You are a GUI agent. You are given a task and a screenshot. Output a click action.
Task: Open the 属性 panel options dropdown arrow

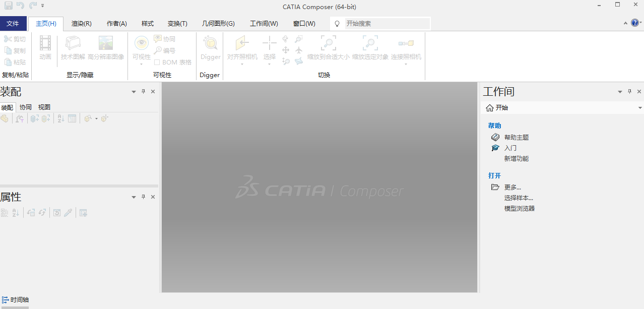[134, 197]
